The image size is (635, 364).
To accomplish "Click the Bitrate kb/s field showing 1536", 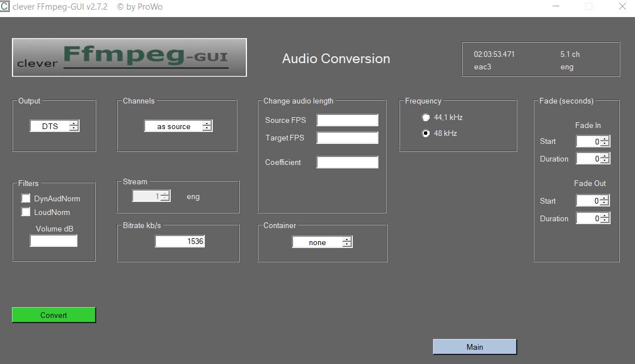I will tap(179, 241).
